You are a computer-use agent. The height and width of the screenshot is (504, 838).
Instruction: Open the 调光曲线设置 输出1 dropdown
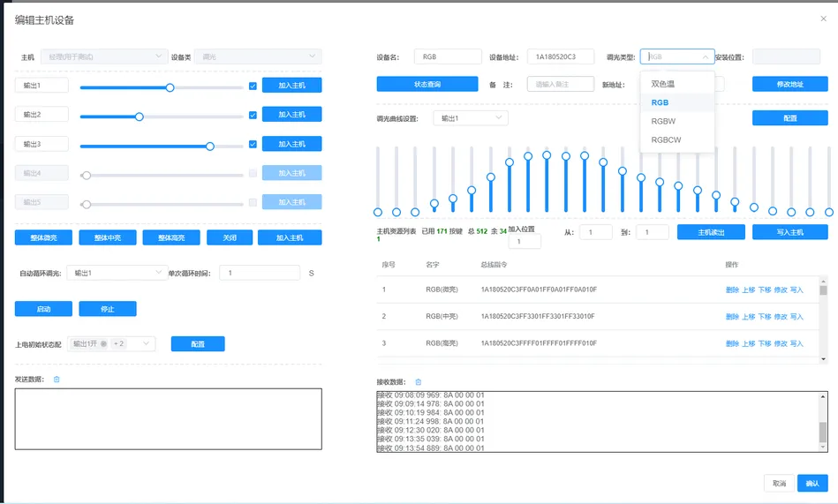(471, 118)
